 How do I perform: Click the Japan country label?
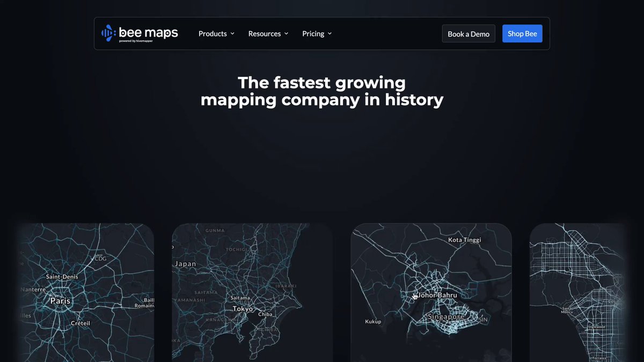185,264
